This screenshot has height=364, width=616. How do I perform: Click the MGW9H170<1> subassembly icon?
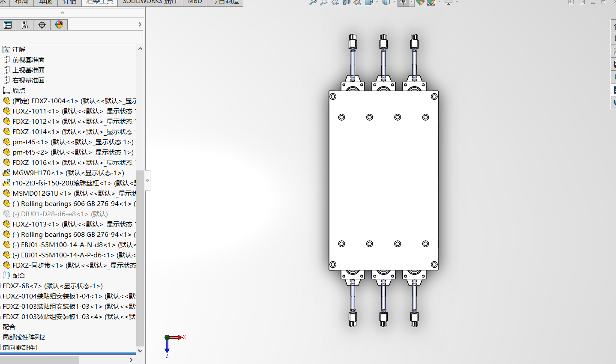pyautogui.click(x=6, y=173)
